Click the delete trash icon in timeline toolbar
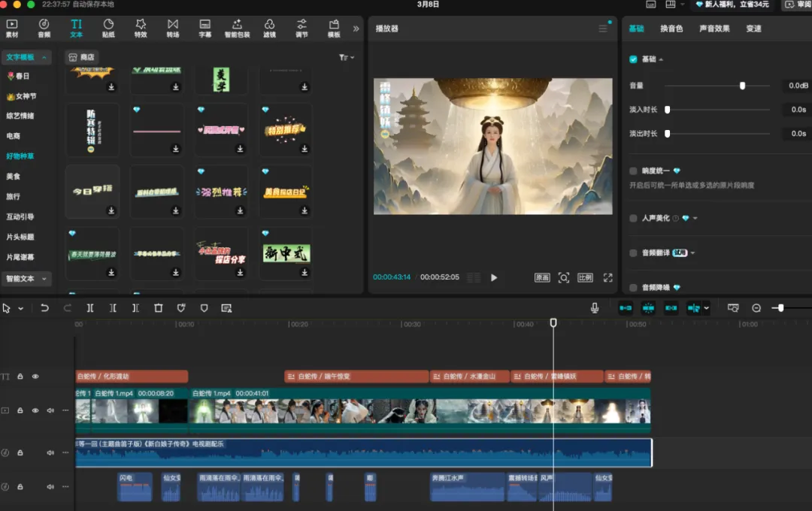The width and height of the screenshot is (812, 511). [158, 308]
